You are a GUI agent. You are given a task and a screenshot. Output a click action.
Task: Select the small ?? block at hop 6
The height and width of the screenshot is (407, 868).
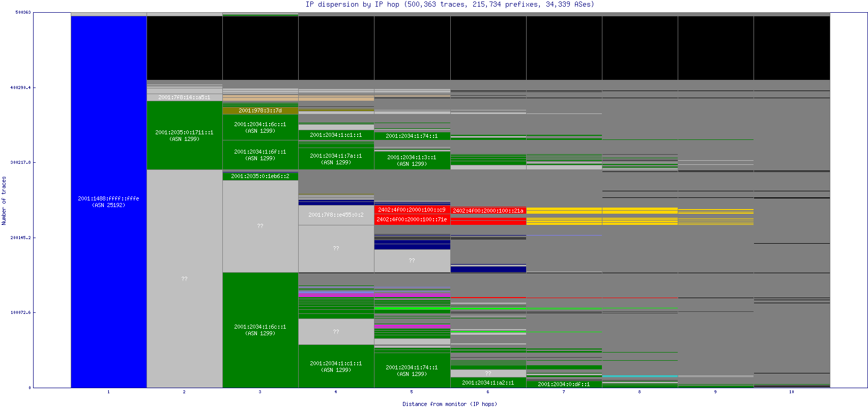pyautogui.click(x=488, y=373)
